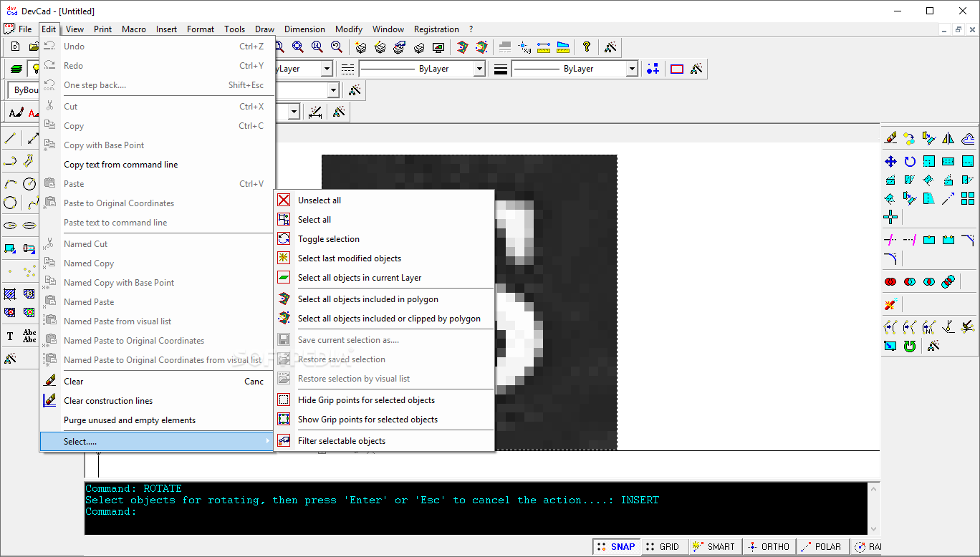Select the single-line Text tool
This screenshot has width=980, height=557.
10,336
